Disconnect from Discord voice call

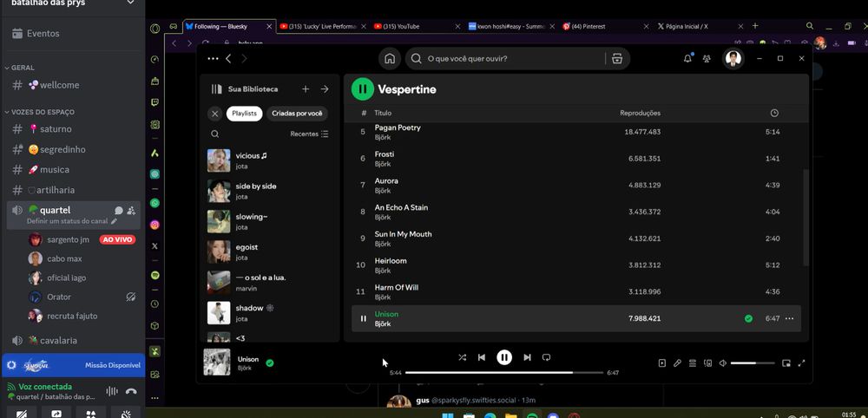click(x=131, y=391)
